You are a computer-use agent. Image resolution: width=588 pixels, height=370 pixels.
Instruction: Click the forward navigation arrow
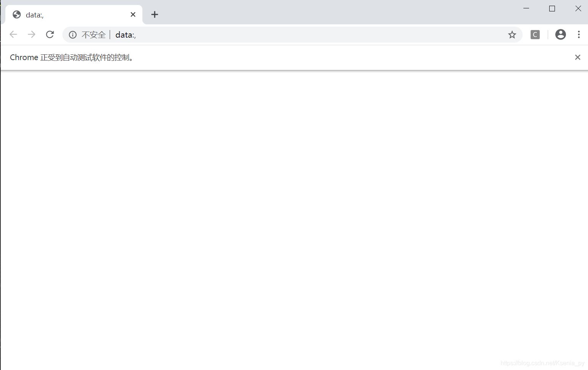point(32,34)
